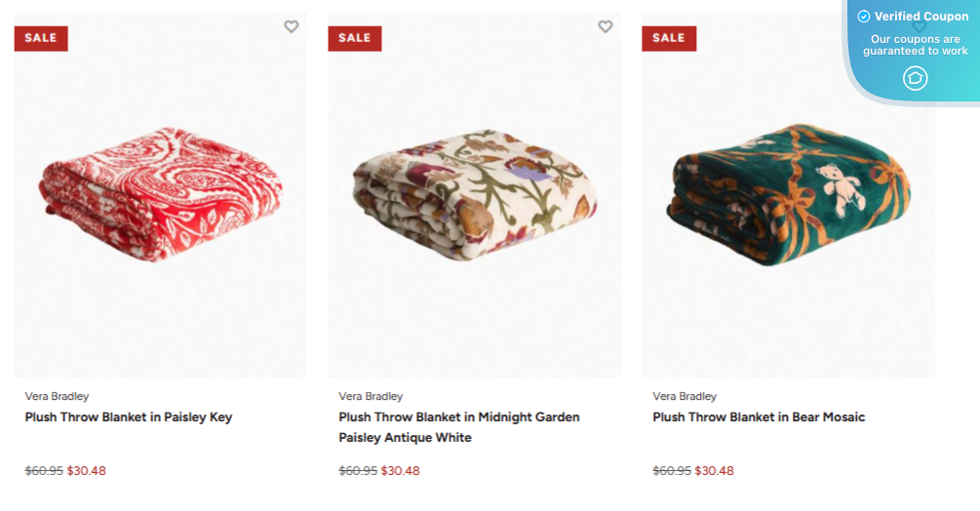Screen dimensions: 980x511
Task: Click the SALE label on the Bear Mosaic blanket
Action: tap(669, 38)
